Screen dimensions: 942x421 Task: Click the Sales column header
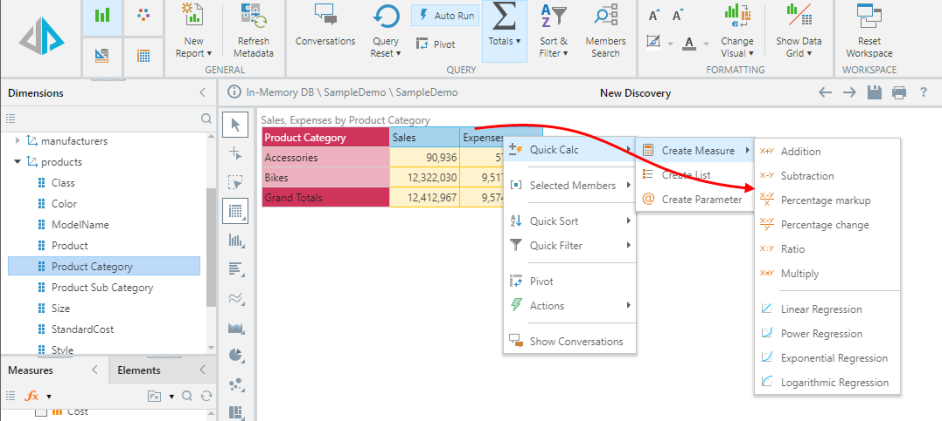[x=424, y=138]
